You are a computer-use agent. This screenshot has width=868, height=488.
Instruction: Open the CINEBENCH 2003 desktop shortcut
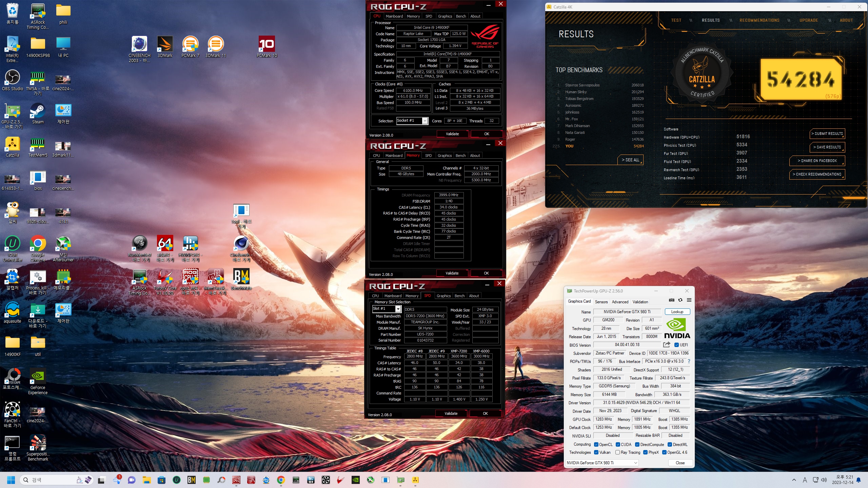click(139, 49)
